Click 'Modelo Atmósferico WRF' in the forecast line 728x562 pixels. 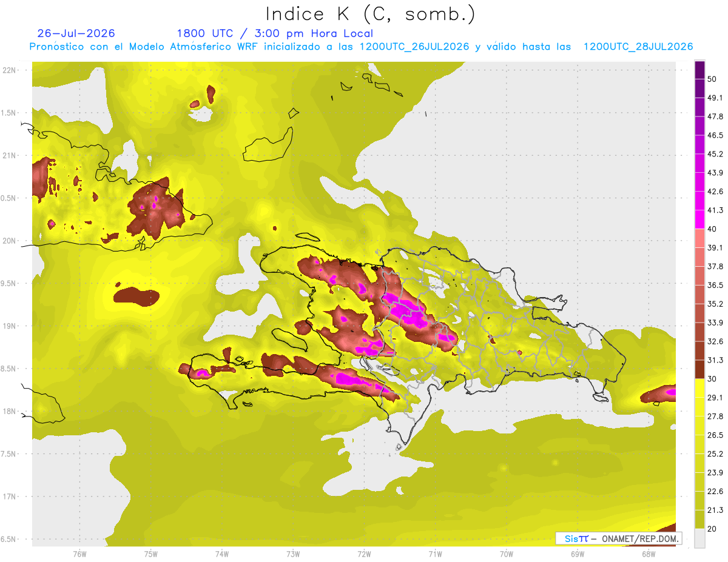(193, 47)
